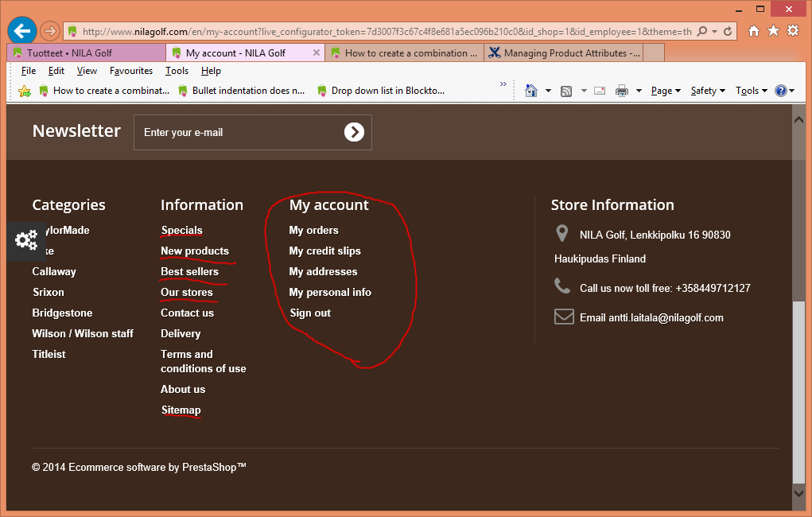This screenshot has width=812, height=517.
Task: Open the Our stores link
Action: coord(186,292)
